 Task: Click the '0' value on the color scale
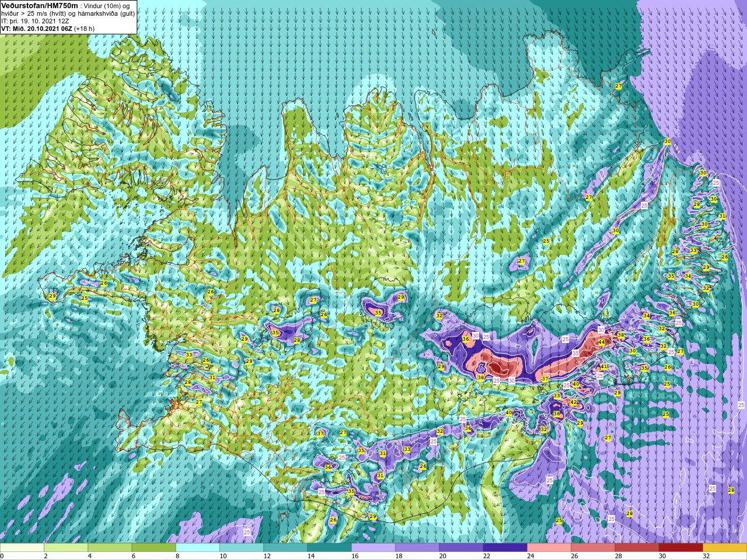click(2, 556)
